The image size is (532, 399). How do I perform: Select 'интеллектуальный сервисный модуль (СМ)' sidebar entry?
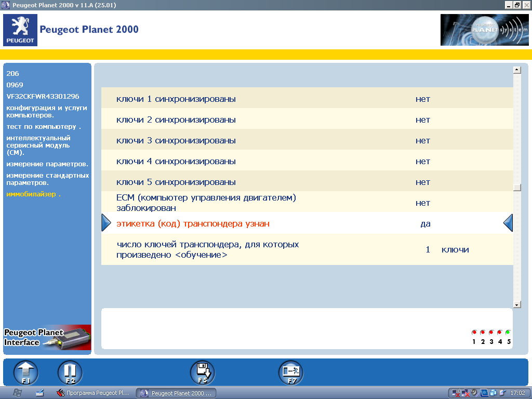coord(38,145)
